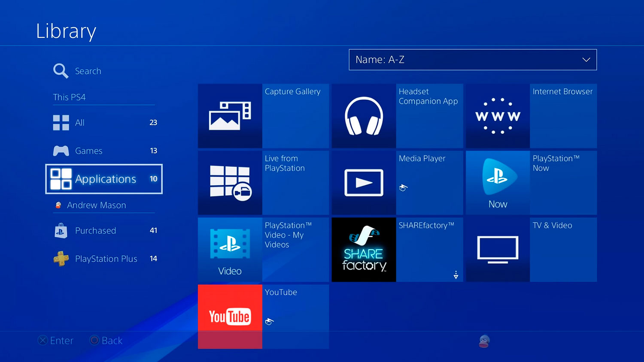The image size is (644, 362).
Task: Click the Andrew Mason avatar icon
Action: click(58, 205)
